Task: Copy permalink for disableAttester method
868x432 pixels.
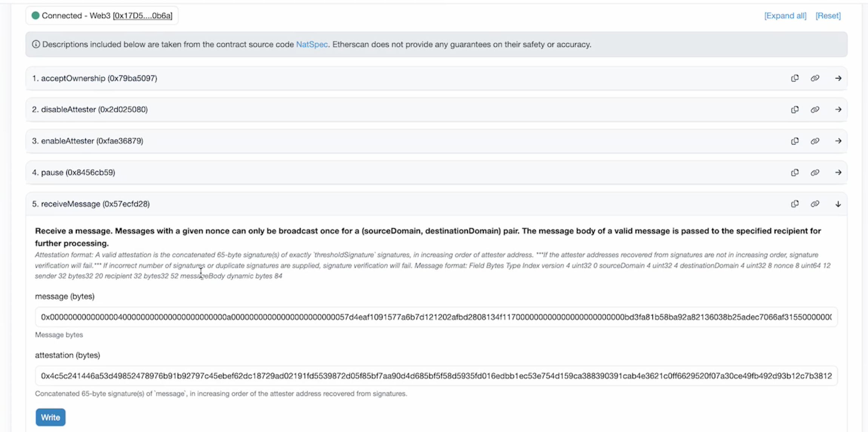Action: point(815,110)
